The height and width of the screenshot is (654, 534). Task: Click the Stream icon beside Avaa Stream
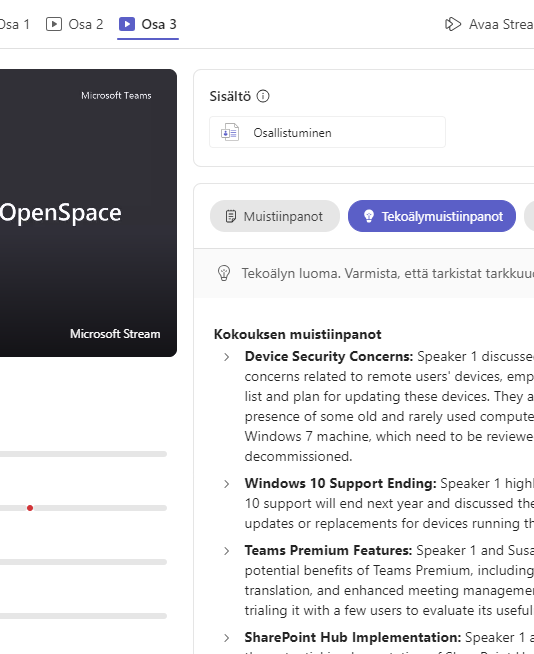click(x=453, y=24)
